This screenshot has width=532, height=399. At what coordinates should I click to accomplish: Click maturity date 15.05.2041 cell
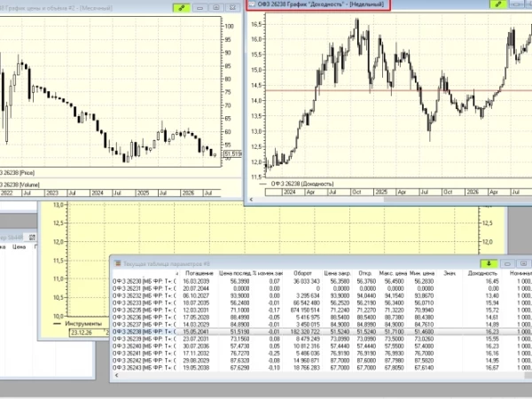pos(196,332)
